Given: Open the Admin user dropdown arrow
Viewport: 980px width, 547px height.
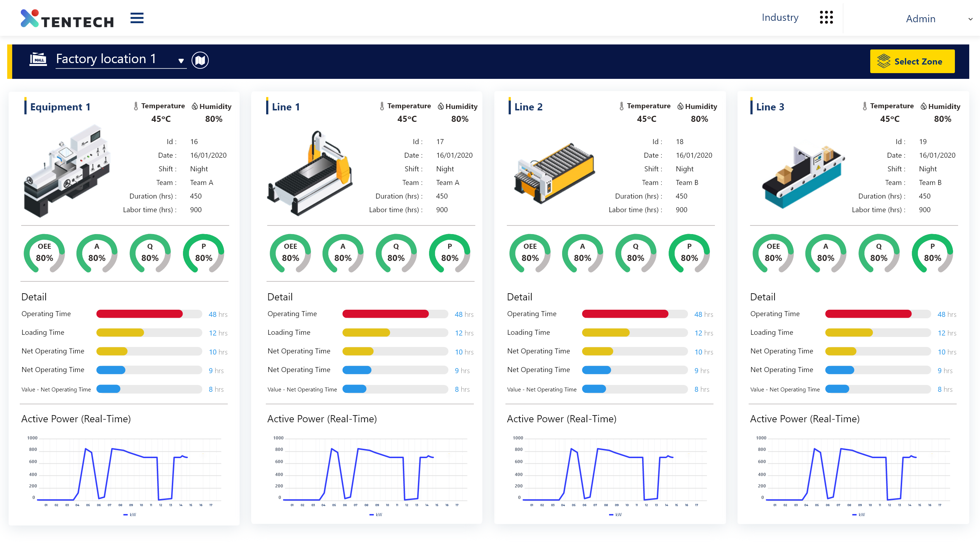Looking at the screenshot, I should click(x=970, y=19).
